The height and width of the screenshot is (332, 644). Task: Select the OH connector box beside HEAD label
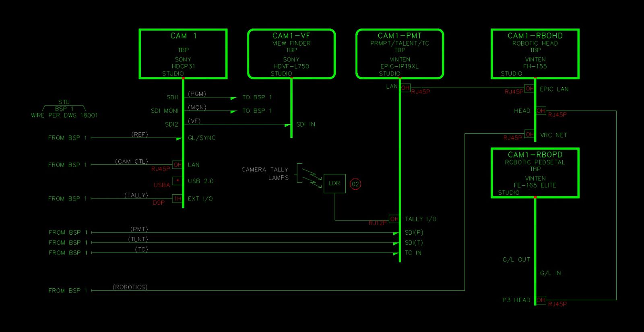541,111
